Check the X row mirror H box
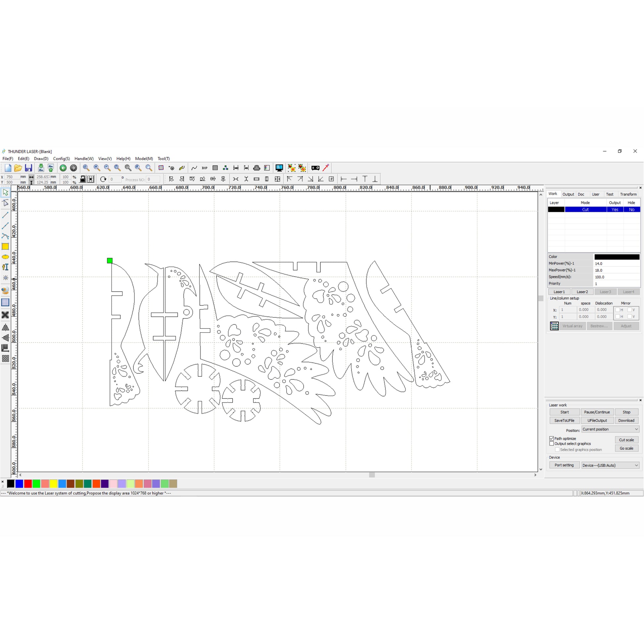 [x=618, y=310]
